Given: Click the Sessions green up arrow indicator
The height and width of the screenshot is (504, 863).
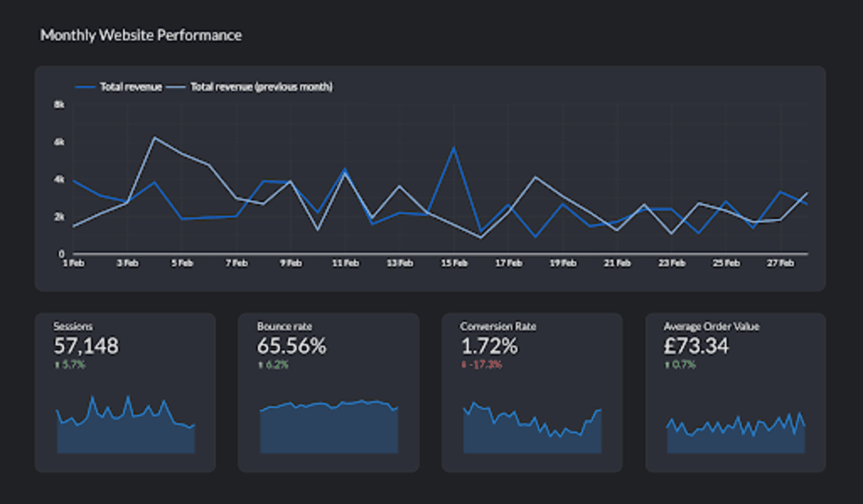Looking at the screenshot, I should 56,365.
